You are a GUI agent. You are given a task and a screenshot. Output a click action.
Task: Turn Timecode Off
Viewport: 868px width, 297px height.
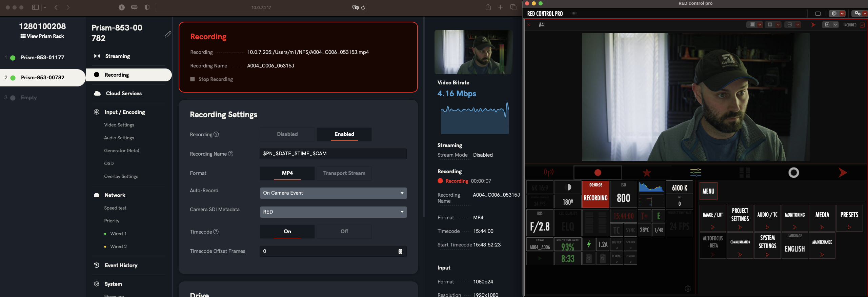pyautogui.click(x=344, y=232)
